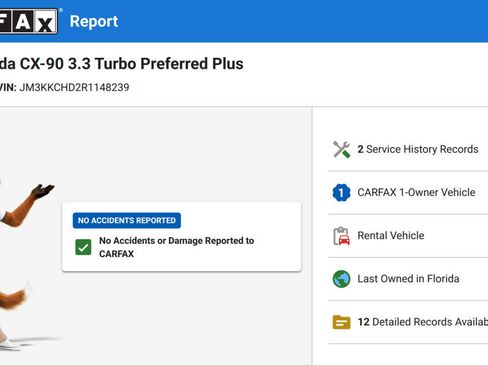Screen dimensions: 488x366
Task: Click the CARFAX fox mascot hand
Action: point(43,191)
